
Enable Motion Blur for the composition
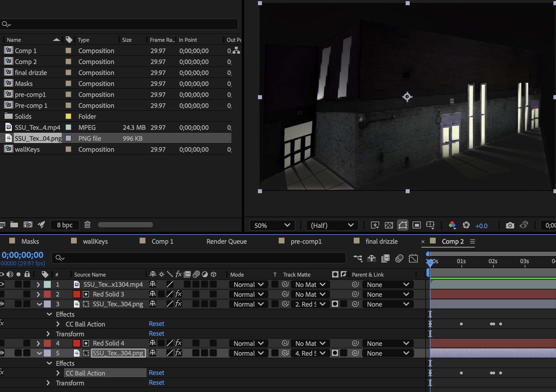click(399, 258)
